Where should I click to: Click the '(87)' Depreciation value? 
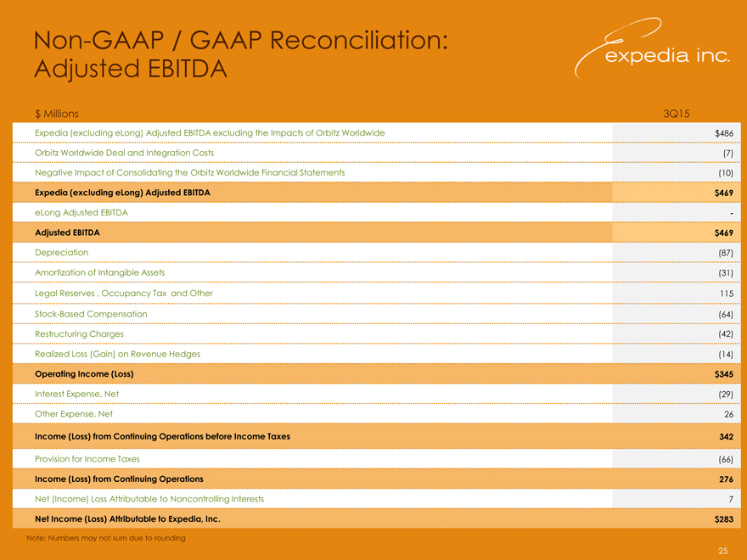pos(726,253)
